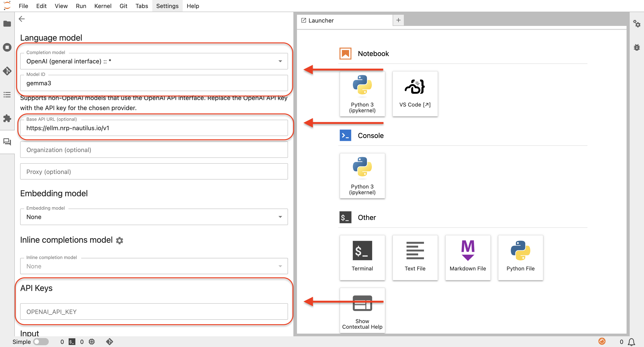
Task: Open Running Terminals and Kernels sidebar icon
Action: point(7,47)
